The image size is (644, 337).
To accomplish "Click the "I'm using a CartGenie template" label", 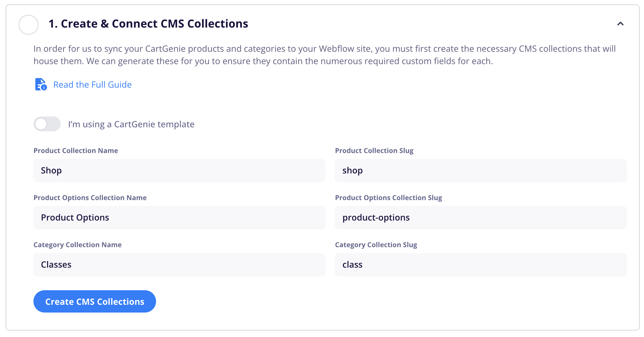I will 131,124.
